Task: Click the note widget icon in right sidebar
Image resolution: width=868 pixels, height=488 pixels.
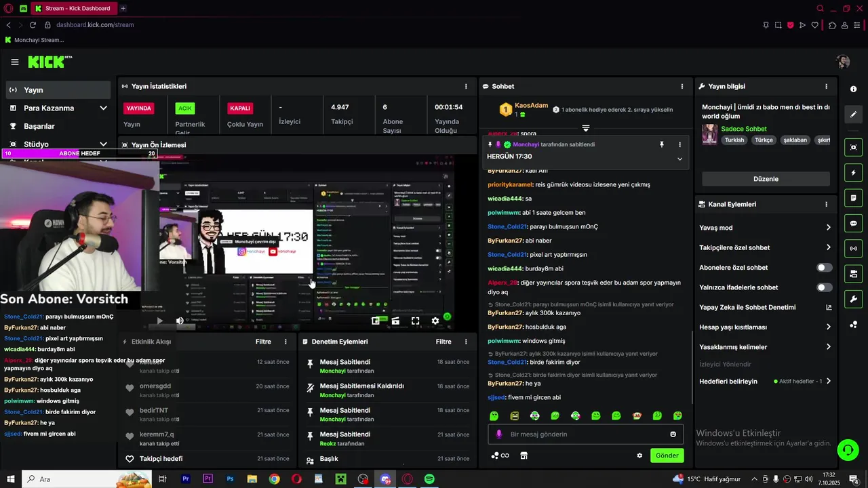Action: (853, 198)
